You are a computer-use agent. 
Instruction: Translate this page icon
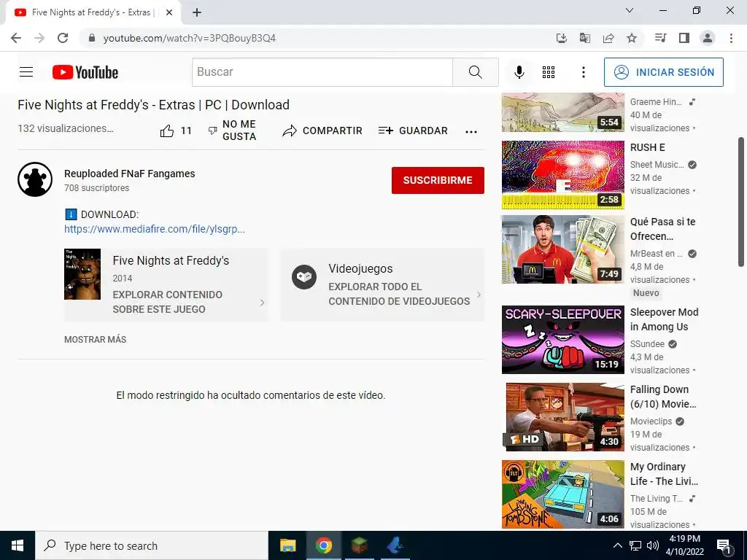click(x=585, y=38)
